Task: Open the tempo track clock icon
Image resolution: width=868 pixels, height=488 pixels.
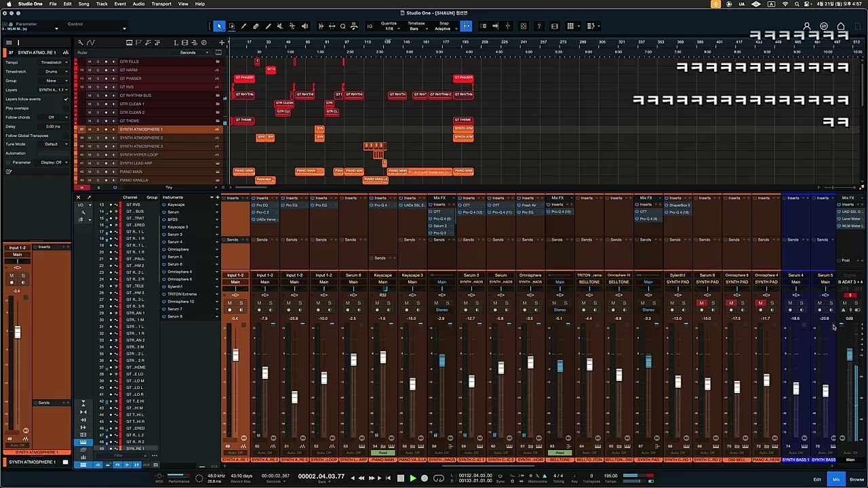Action: click(203, 43)
